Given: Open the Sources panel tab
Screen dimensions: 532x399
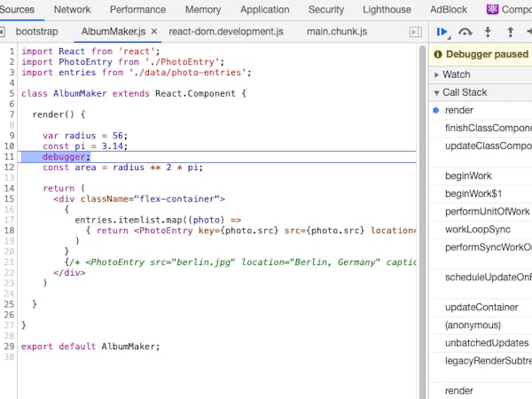Looking at the screenshot, I should [17, 10].
